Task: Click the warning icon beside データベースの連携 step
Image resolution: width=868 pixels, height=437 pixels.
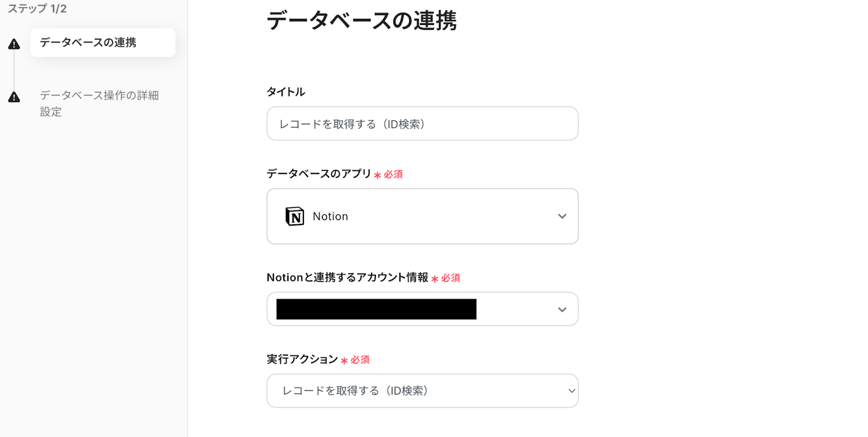Action: coord(14,44)
